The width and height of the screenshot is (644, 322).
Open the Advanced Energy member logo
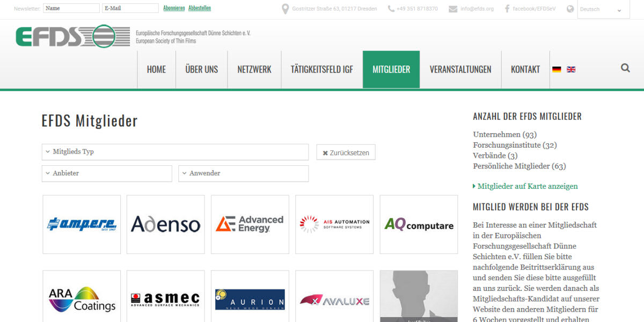[250, 224]
